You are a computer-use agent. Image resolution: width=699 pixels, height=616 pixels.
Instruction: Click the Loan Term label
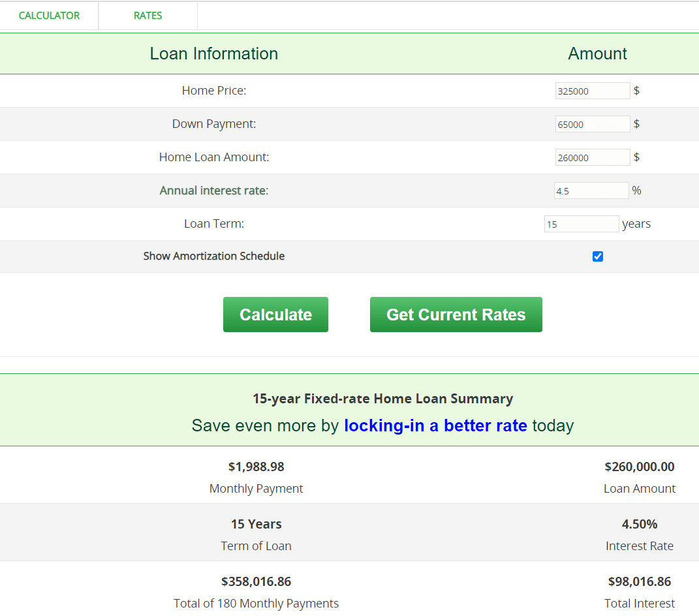point(214,224)
